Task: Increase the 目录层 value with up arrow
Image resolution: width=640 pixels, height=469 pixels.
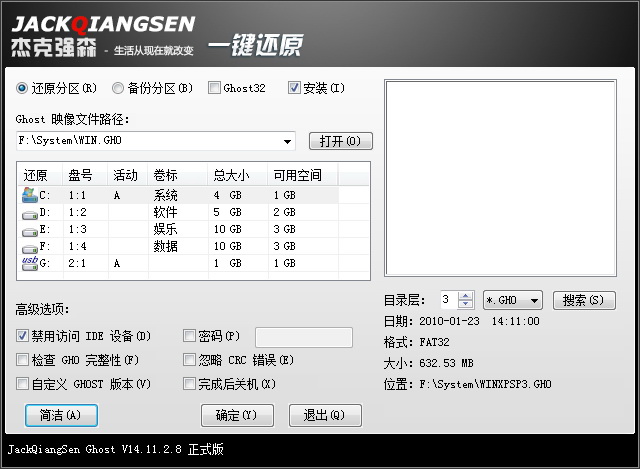Action: [465, 296]
